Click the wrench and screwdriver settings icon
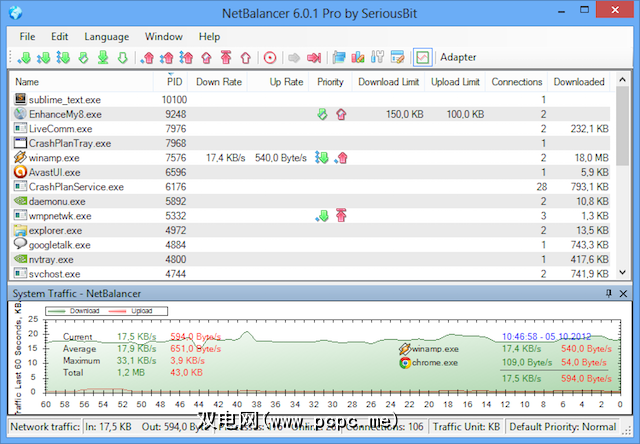The width and height of the screenshot is (640, 444). [x=378, y=58]
